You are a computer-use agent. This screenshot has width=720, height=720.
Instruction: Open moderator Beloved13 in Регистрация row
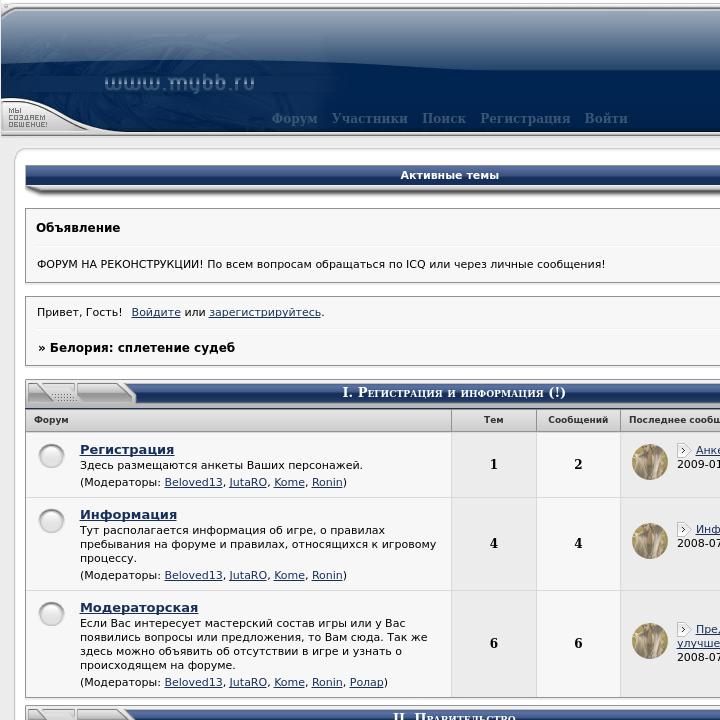(x=193, y=482)
